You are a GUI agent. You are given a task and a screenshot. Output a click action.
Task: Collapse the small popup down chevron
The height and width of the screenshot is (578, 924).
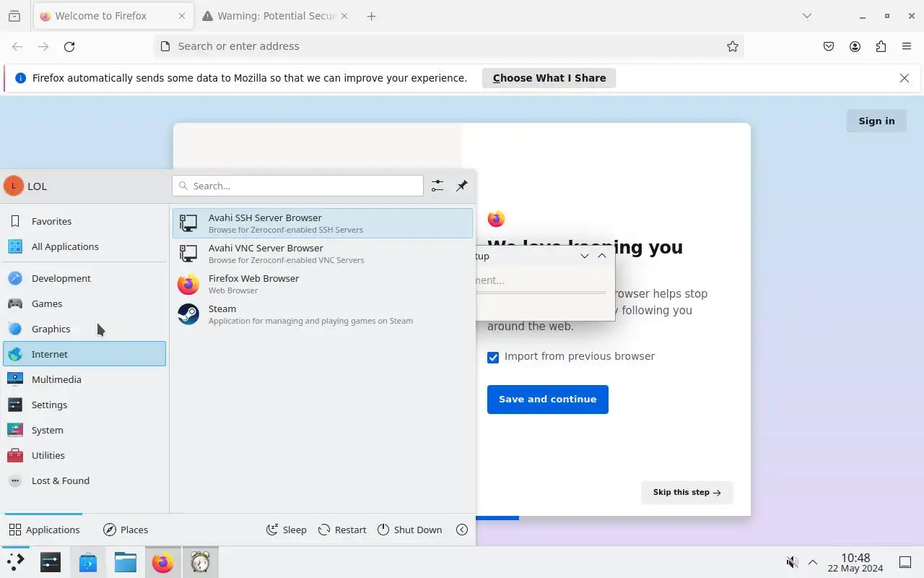(x=585, y=256)
